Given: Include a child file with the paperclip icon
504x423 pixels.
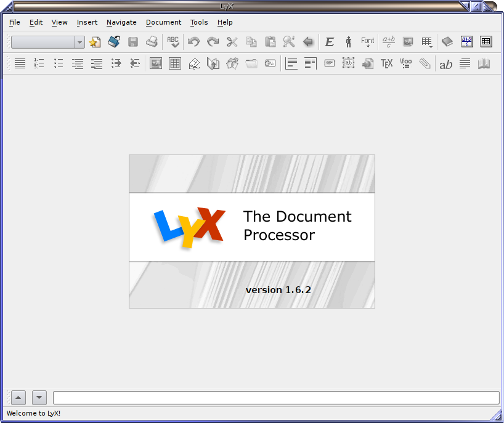Looking at the screenshot, I should 425,63.
